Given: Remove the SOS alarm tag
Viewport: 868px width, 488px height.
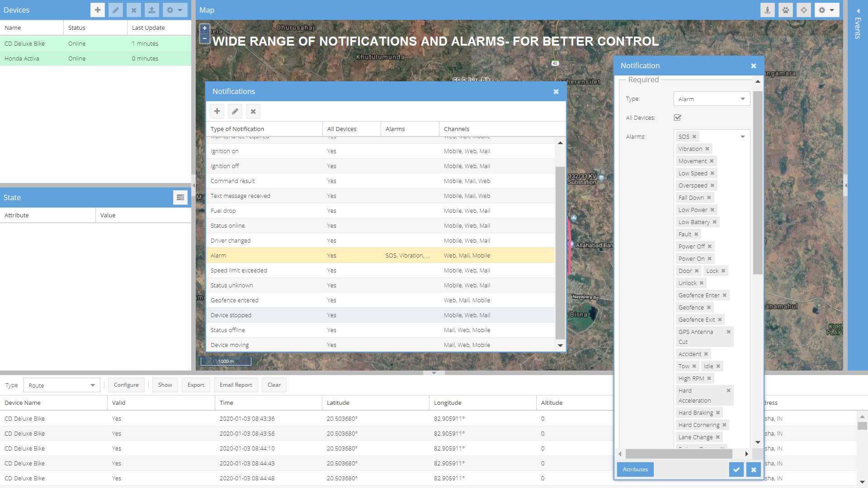Looking at the screenshot, I should [x=694, y=136].
